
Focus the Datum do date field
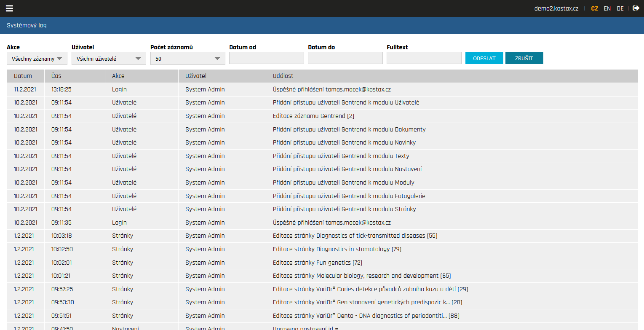coord(345,58)
